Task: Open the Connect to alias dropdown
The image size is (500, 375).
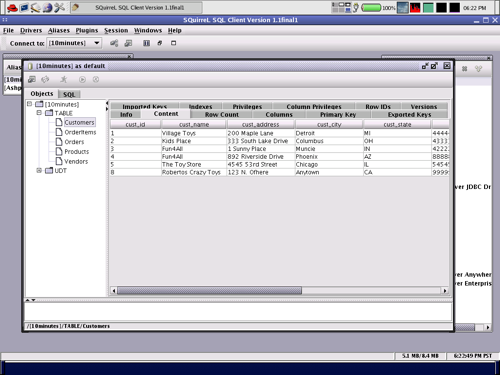Action: pos(97,43)
